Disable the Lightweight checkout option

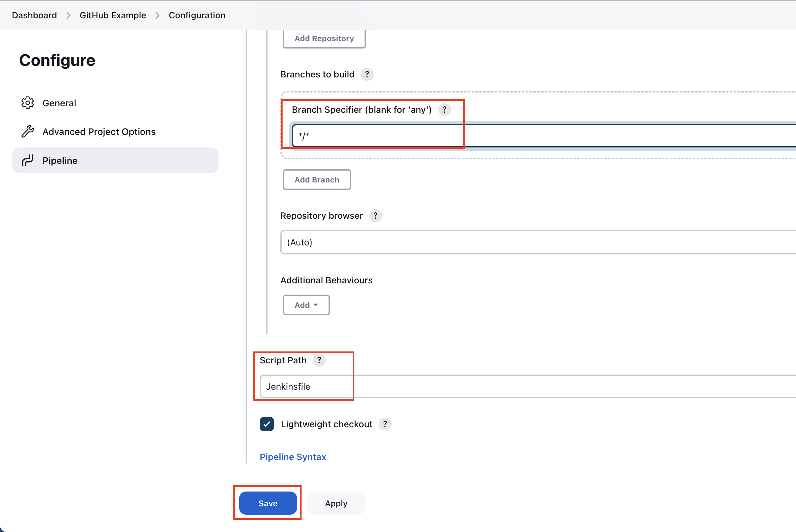(267, 424)
